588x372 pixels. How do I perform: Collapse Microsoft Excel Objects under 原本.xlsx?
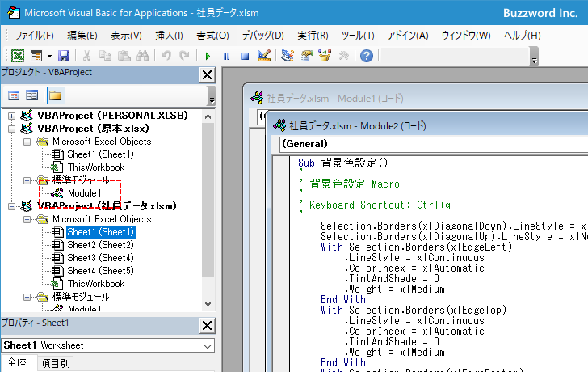[x=27, y=142]
